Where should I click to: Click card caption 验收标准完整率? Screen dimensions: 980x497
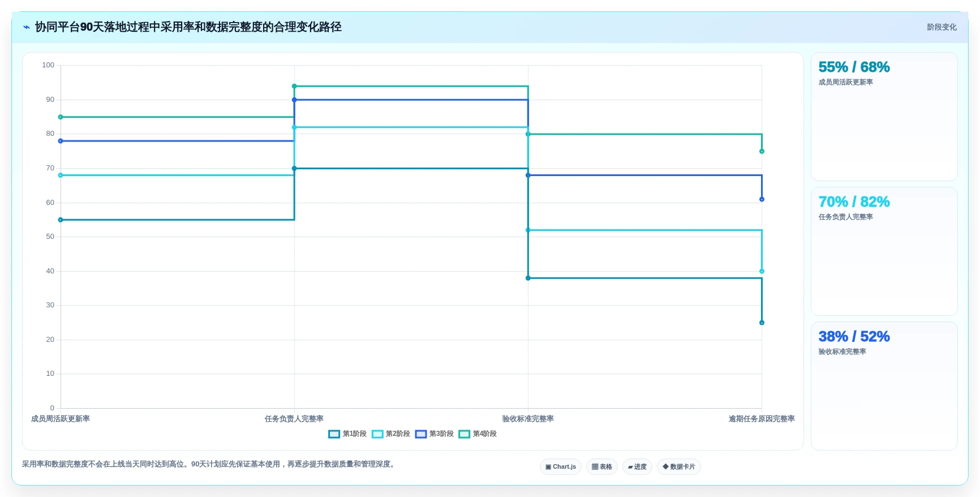842,352
